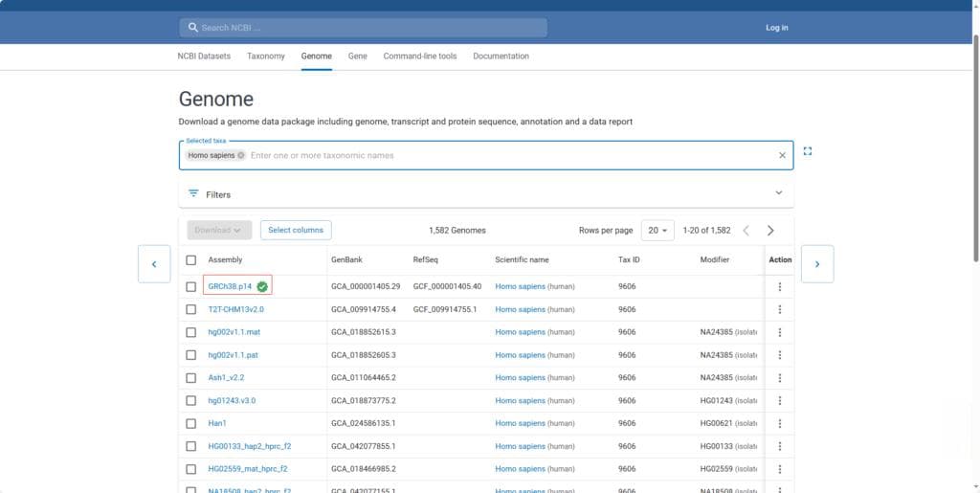Screen dimensions: 980x493
Task: Click the right carousel arrow button
Action: (817, 263)
